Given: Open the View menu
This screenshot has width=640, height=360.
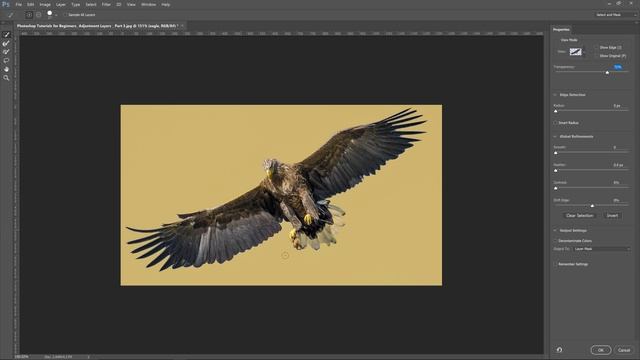Looking at the screenshot, I should 131,4.
